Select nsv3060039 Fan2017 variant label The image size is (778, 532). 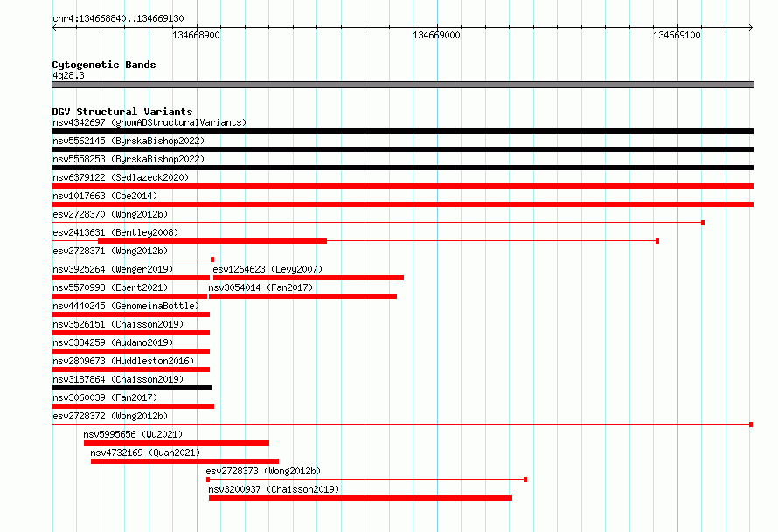(105, 397)
